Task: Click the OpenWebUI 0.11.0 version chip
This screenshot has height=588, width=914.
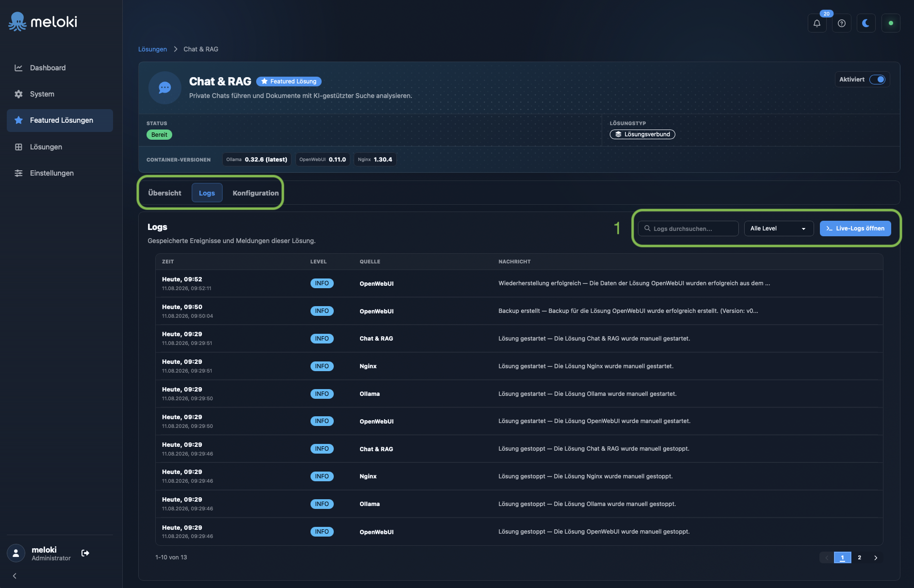Action: (x=323, y=160)
